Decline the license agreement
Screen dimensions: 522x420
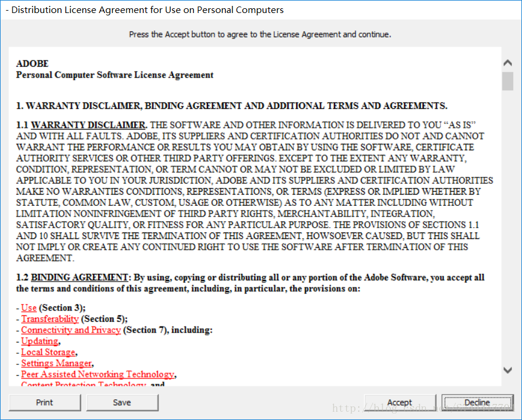tap(477, 403)
